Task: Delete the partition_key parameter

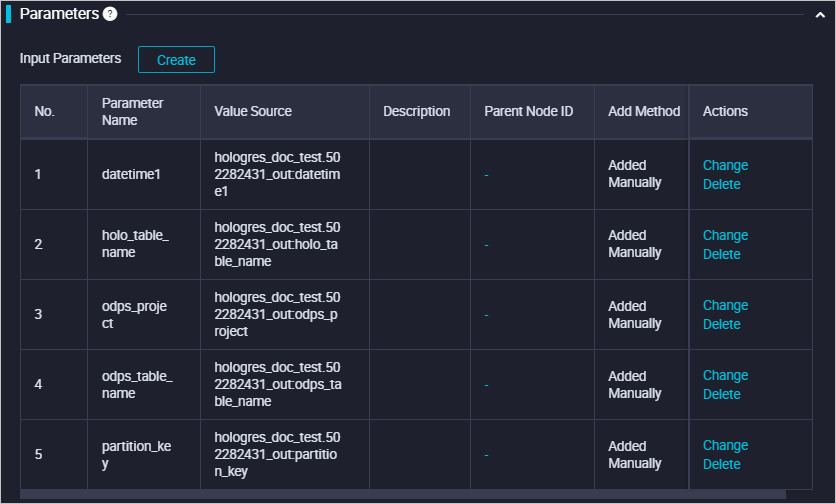Action: [x=721, y=464]
